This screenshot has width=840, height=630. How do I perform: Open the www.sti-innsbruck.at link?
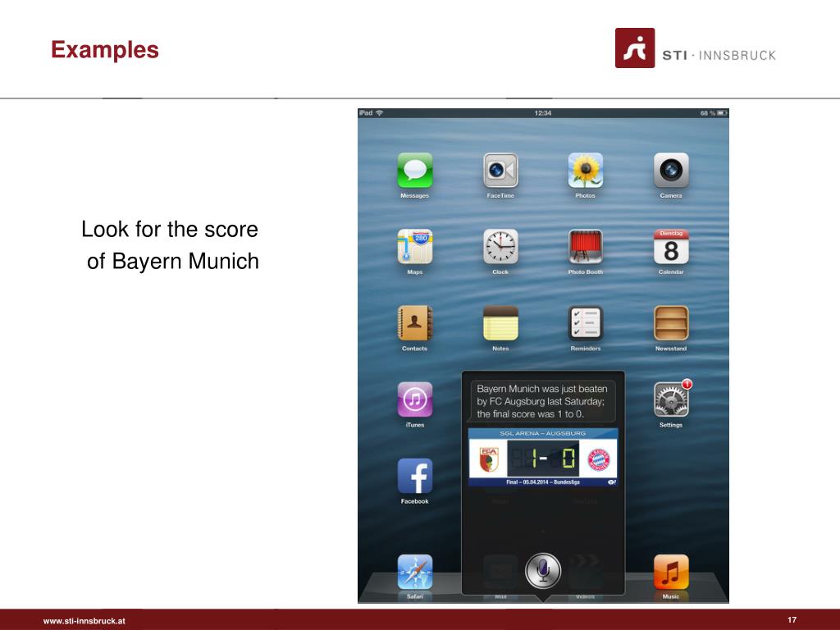click(84, 621)
